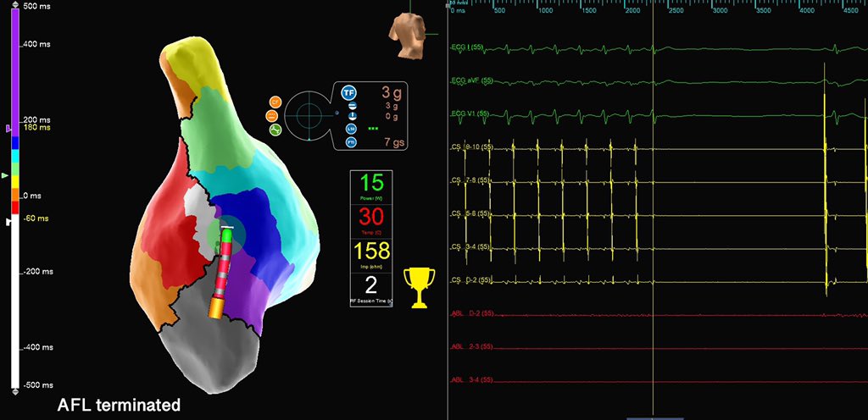Click the Power 15 W readout

click(371, 187)
